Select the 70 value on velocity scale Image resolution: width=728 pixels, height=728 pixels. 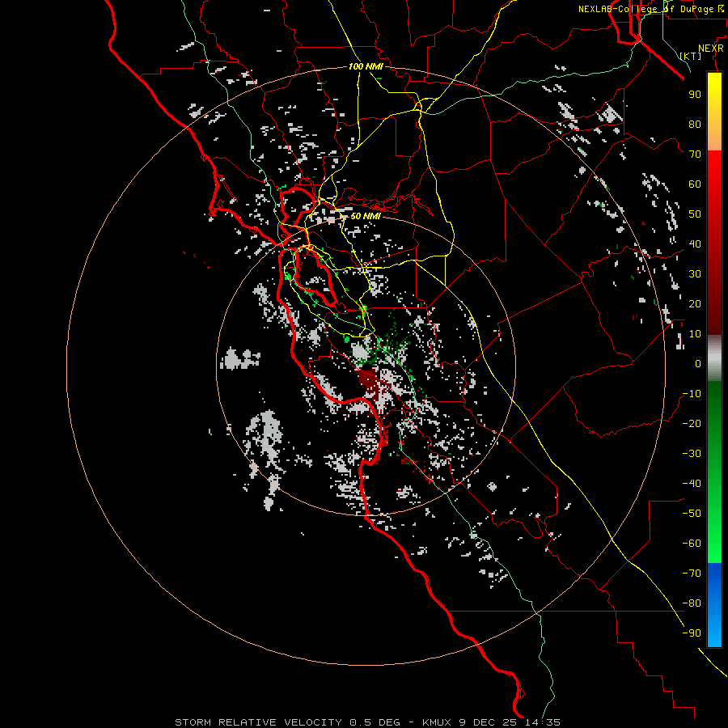tap(695, 154)
